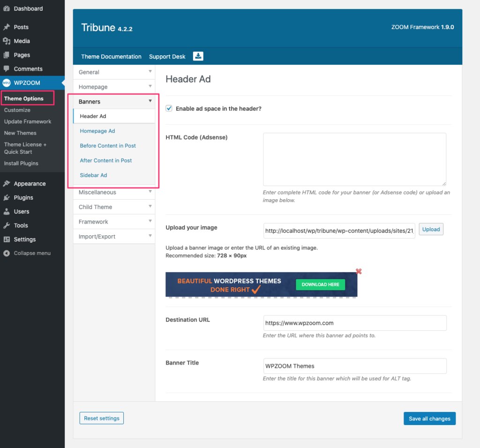Open the Theme Documentation link
The height and width of the screenshot is (448, 480).
pyautogui.click(x=111, y=57)
